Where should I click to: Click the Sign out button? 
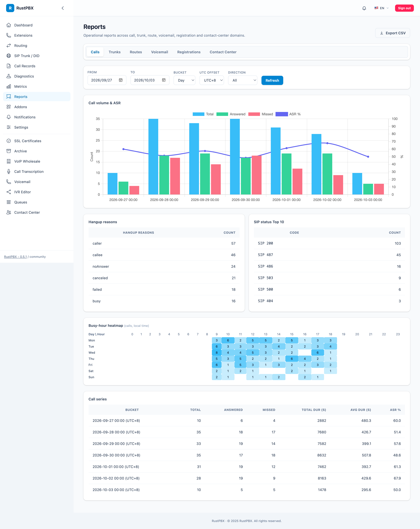pyautogui.click(x=404, y=8)
